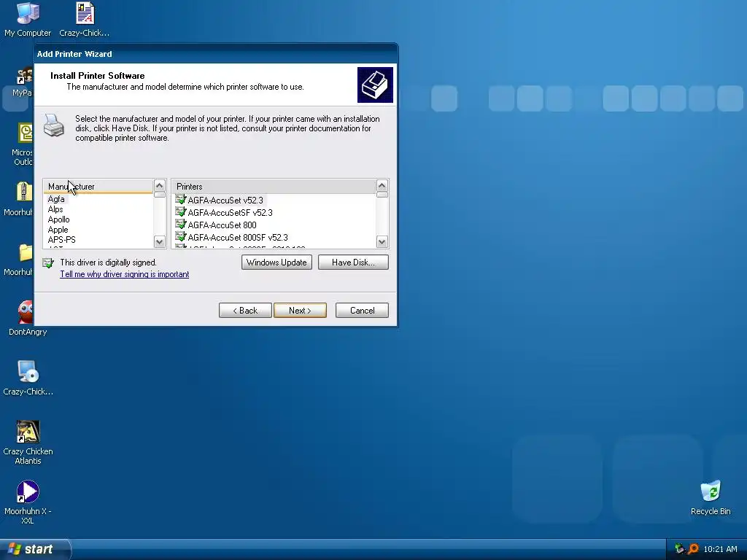Cancel the Add Printer Wizard

click(x=362, y=311)
